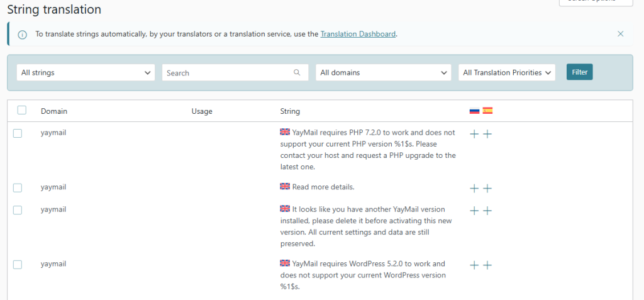Viewport: 644px width, 300px height.
Task: Click the search magnifier icon
Action: 297,72
